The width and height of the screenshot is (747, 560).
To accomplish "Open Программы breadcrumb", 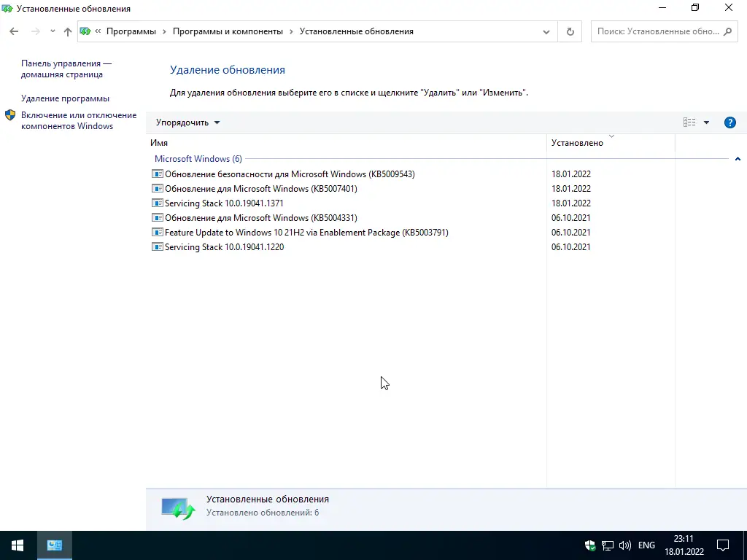I will [x=131, y=31].
